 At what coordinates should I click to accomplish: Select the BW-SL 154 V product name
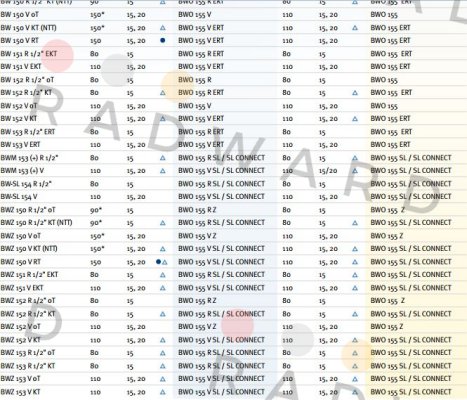tap(19, 197)
